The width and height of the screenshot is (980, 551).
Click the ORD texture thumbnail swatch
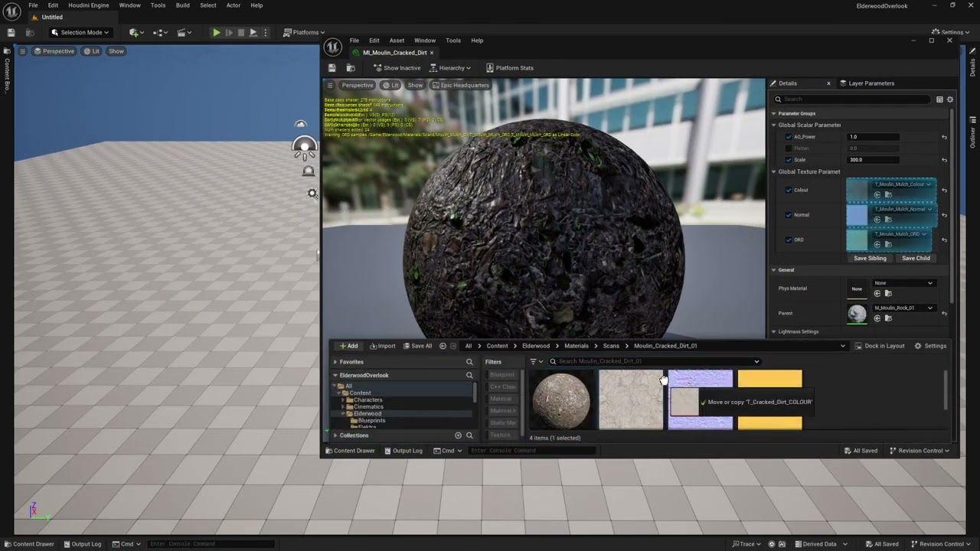pos(857,240)
